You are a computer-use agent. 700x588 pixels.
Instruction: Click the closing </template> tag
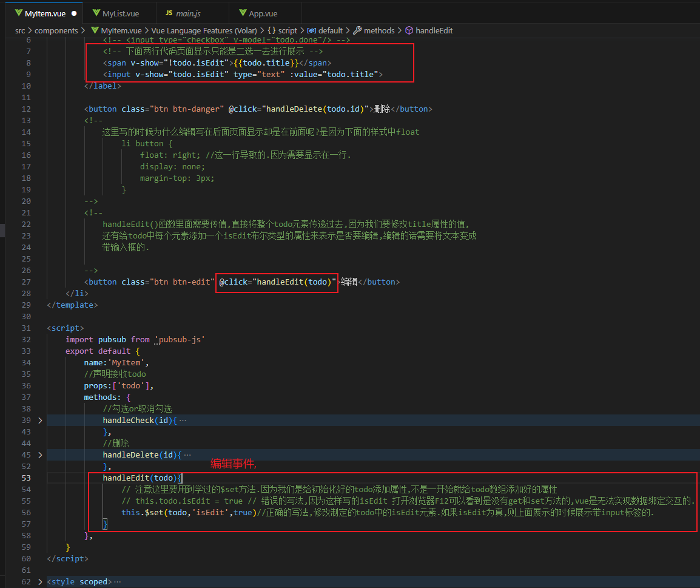coord(72,305)
